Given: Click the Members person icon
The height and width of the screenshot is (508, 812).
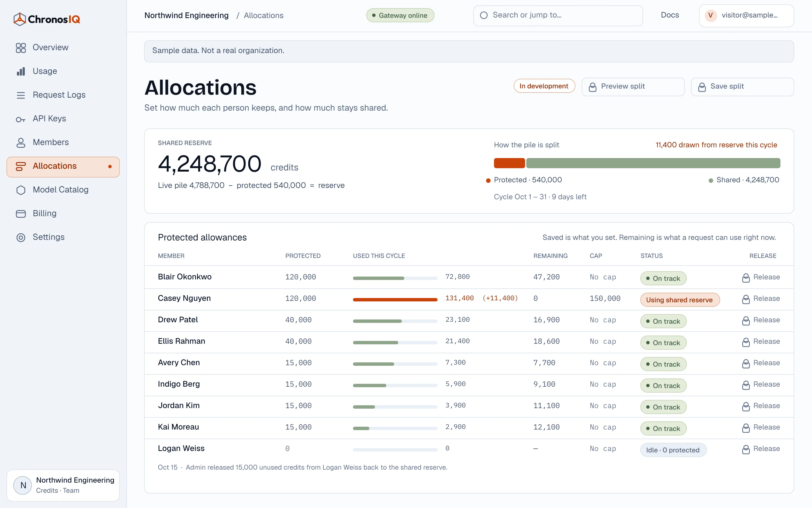Looking at the screenshot, I should pyautogui.click(x=21, y=143).
